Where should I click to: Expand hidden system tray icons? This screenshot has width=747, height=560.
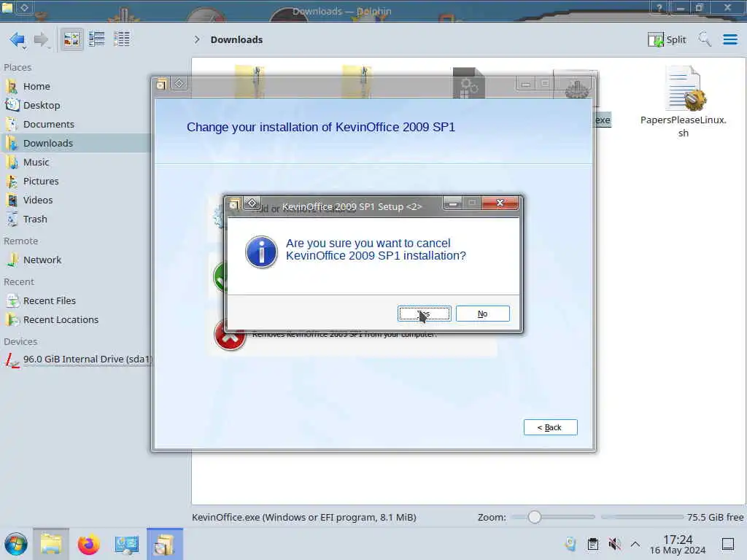point(635,544)
